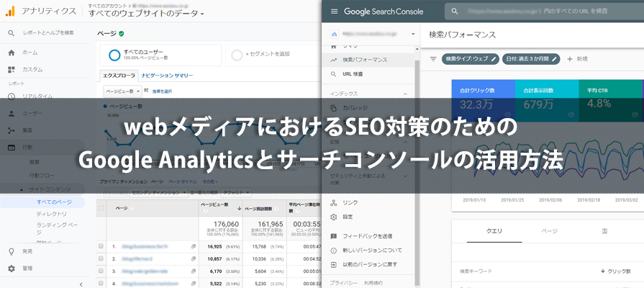Switch to the ナビゲーション サマリー tab
This screenshot has height=288, width=644.
(167, 76)
